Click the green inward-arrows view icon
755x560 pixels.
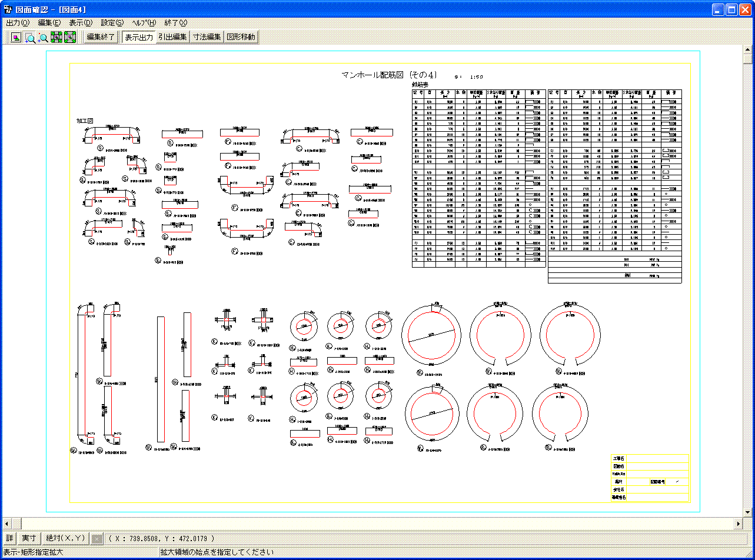[x=57, y=38]
